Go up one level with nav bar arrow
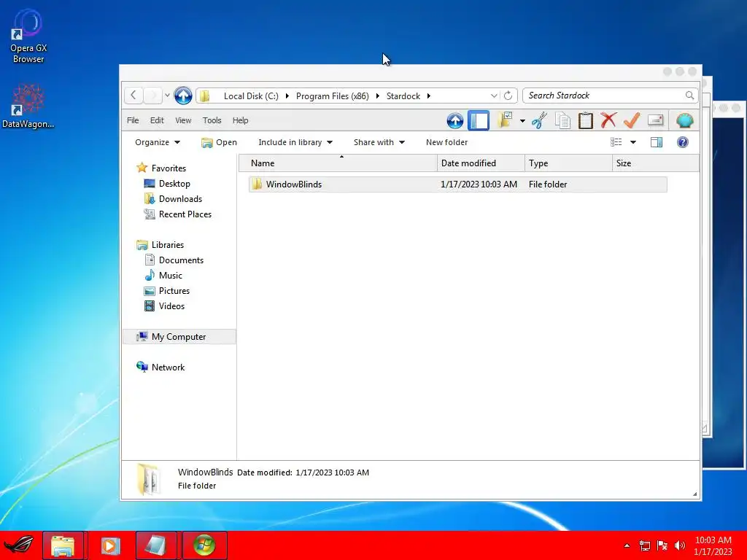The height and width of the screenshot is (560, 747). click(183, 96)
